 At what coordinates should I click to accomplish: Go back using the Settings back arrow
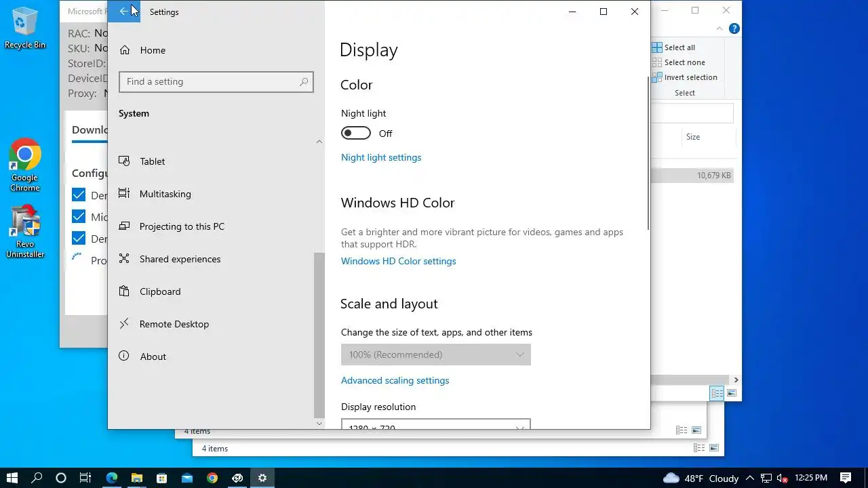pyautogui.click(x=124, y=12)
